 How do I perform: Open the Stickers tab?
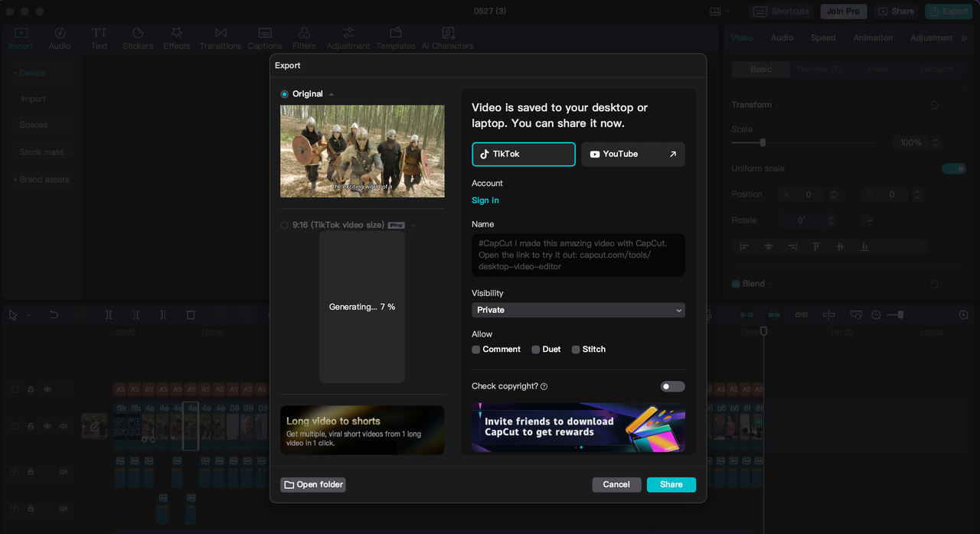[x=138, y=38]
